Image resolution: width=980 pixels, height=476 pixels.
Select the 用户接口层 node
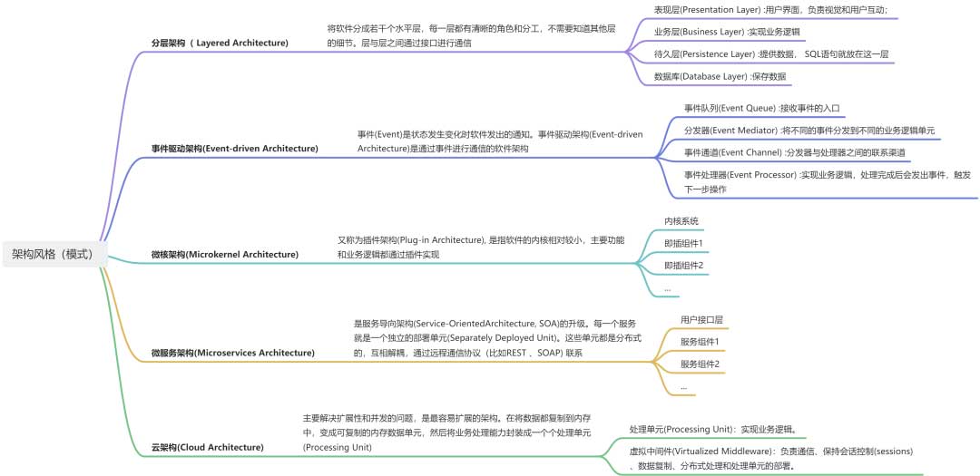(x=701, y=320)
